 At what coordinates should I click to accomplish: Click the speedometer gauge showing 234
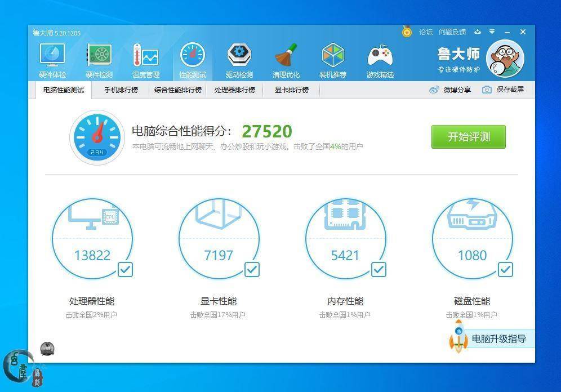point(97,137)
